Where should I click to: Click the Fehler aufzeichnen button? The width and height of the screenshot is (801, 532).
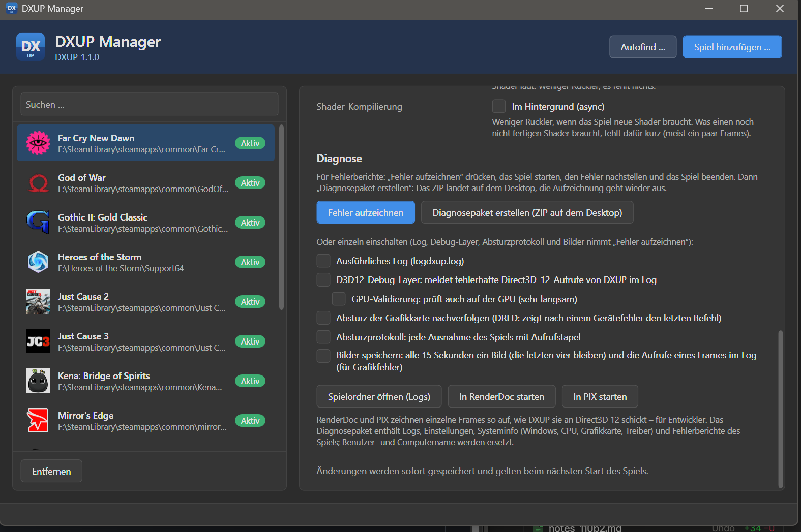click(x=366, y=212)
